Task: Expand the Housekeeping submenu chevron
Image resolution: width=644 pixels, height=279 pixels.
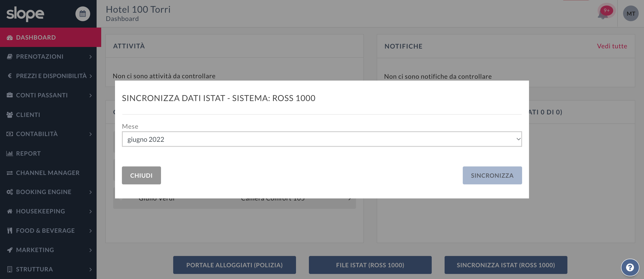Action: [x=90, y=212]
